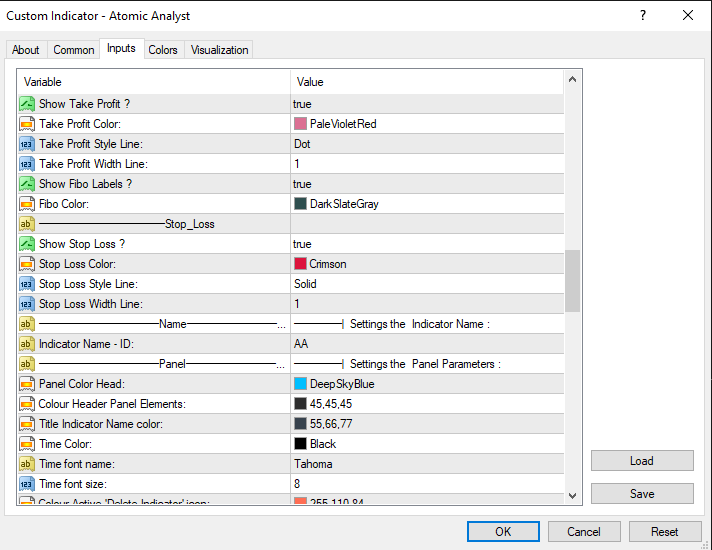Click the color icon next to Take Profit Color
This screenshot has height=550, width=712.
(27, 124)
